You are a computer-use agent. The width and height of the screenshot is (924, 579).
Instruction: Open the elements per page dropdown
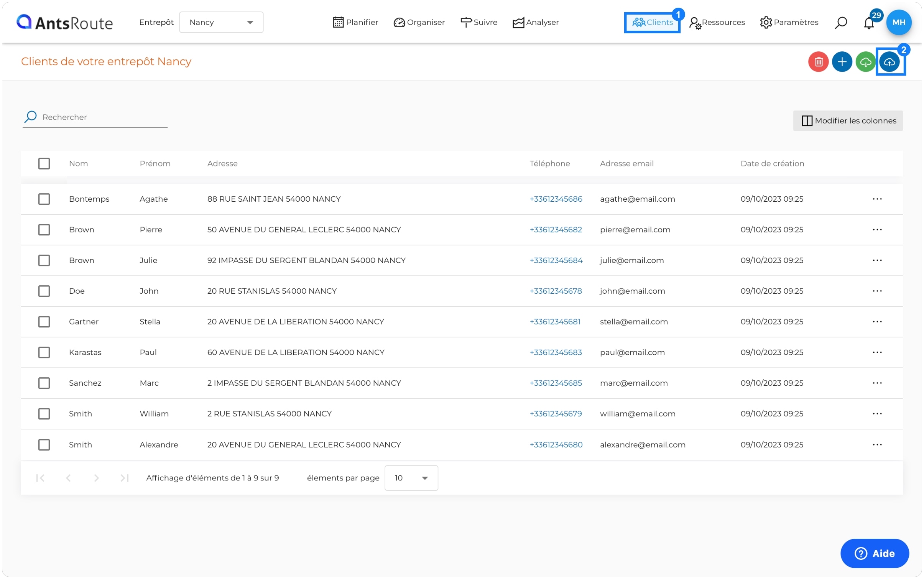[x=411, y=478]
